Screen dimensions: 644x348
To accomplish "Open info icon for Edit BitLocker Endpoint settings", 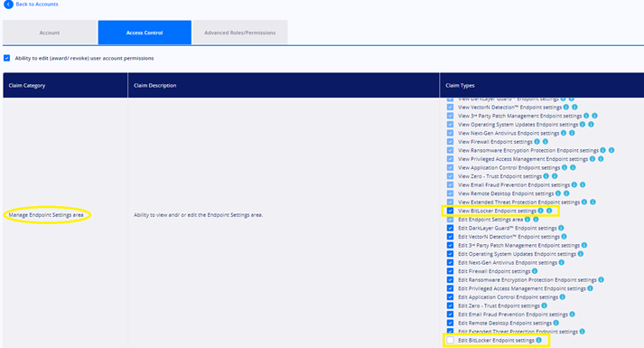I will [539, 340].
